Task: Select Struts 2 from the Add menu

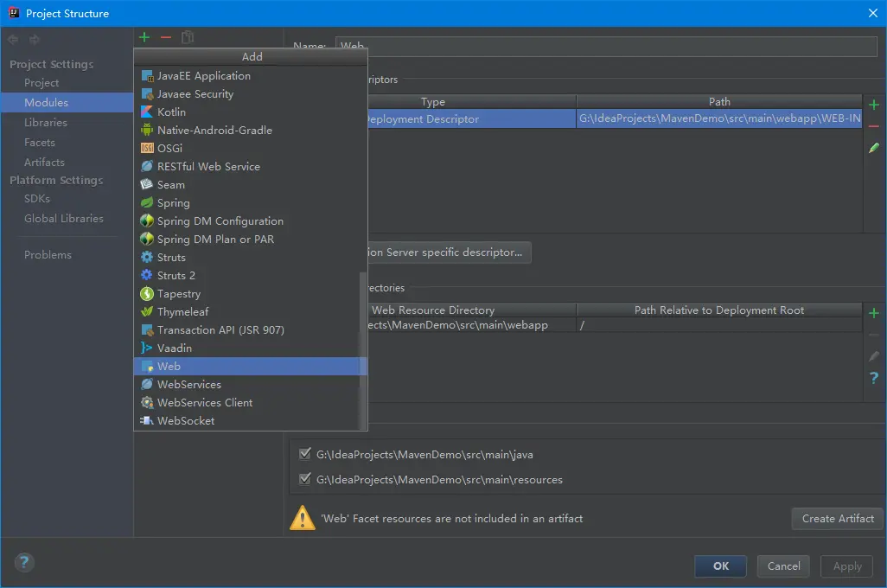Action: tap(247, 275)
